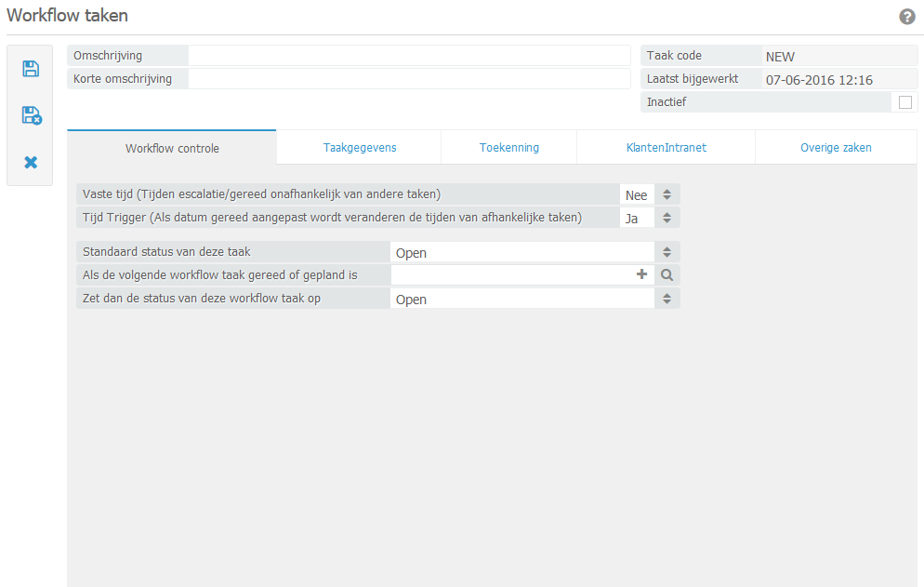Focus the Korte omschrijving text field

[409, 79]
